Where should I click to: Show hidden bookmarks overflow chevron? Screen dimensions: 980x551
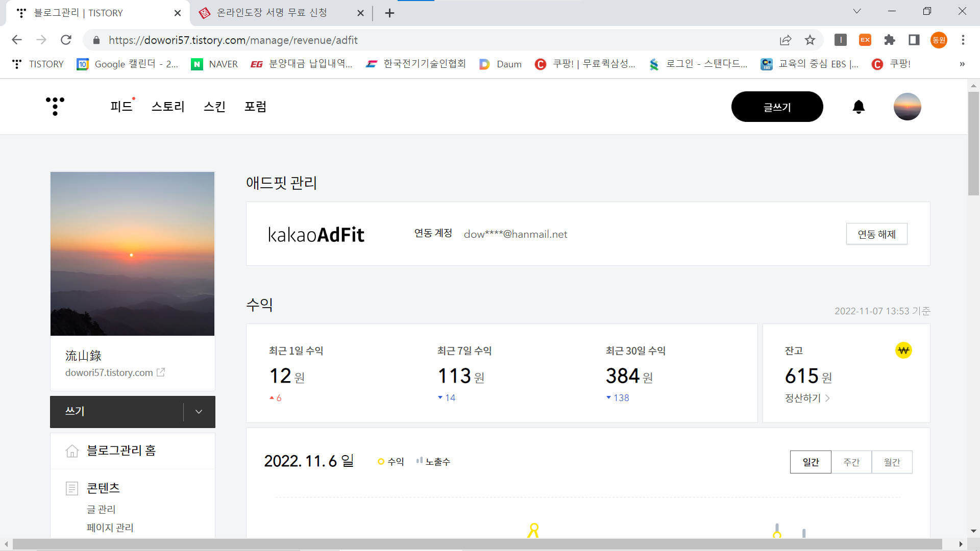[x=962, y=64]
